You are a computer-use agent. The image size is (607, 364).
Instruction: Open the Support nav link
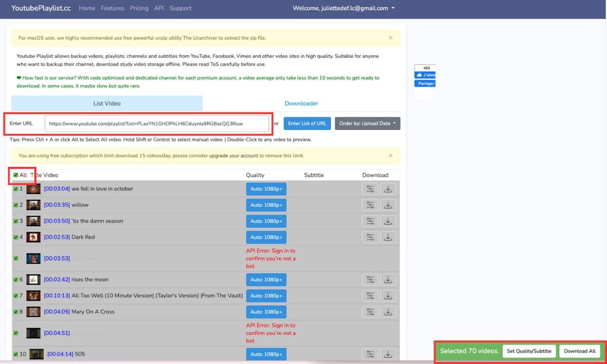(180, 8)
